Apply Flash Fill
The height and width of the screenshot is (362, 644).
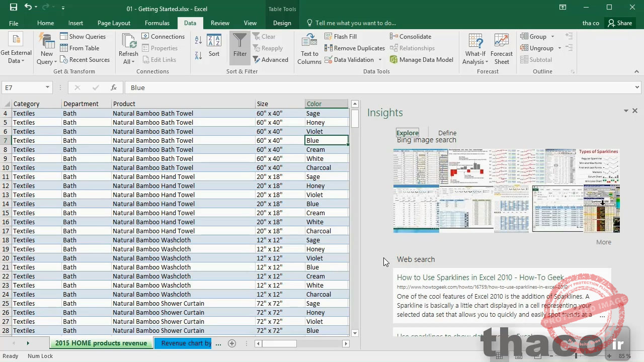[x=341, y=37]
